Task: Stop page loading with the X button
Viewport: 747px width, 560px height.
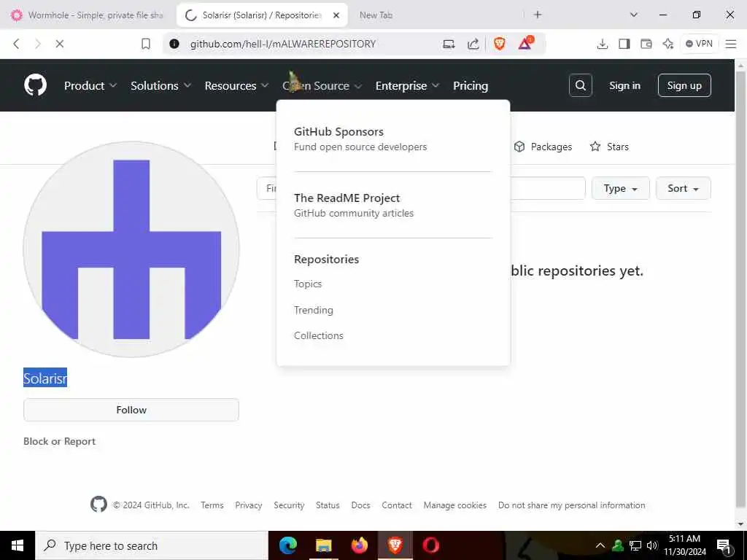Action: tap(60, 44)
